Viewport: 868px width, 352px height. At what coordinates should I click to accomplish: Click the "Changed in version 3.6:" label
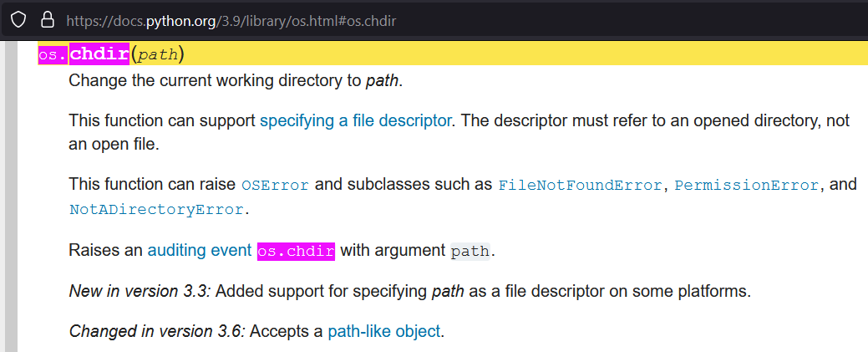click(x=157, y=331)
